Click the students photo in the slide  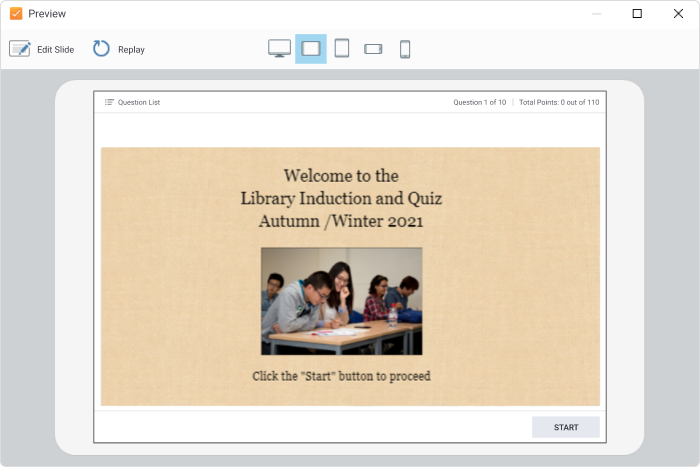click(x=342, y=301)
